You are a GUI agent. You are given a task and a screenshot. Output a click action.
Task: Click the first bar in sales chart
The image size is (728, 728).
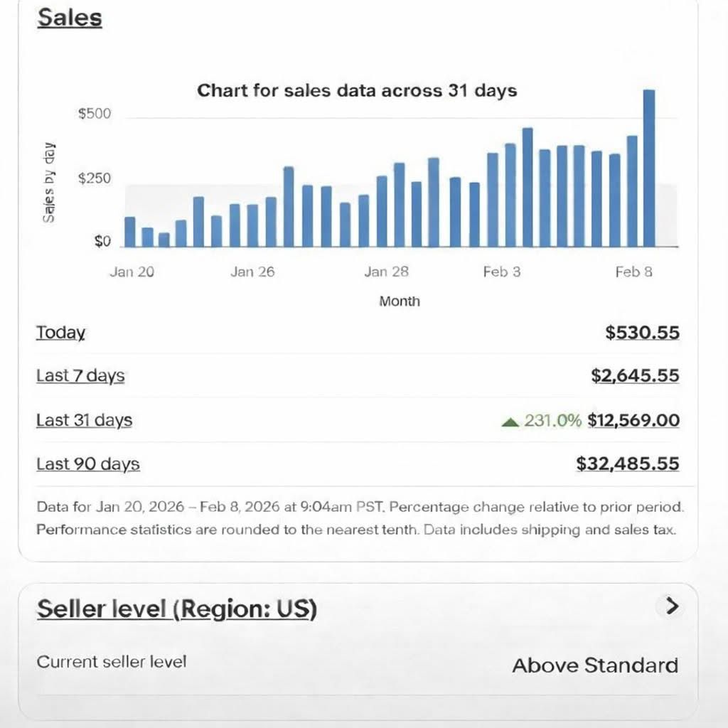pyautogui.click(x=129, y=232)
